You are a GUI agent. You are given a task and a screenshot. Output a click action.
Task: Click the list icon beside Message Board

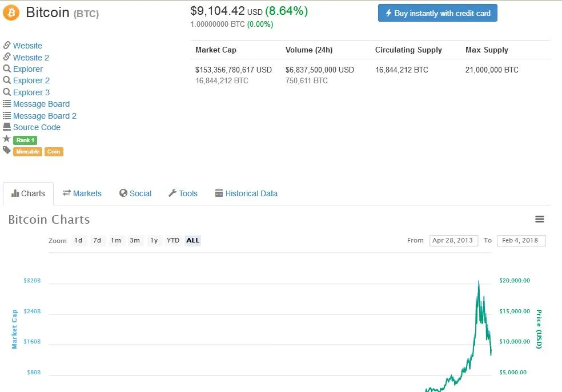[x=7, y=104]
